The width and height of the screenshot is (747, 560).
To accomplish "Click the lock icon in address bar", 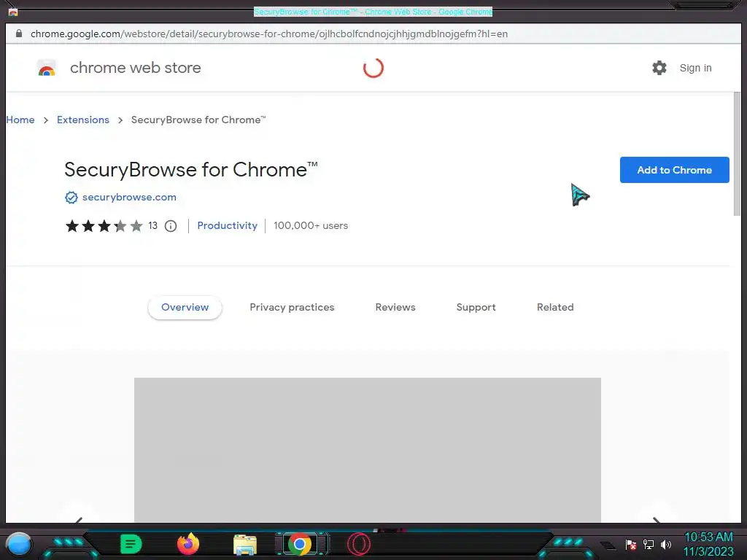I will pos(18,34).
